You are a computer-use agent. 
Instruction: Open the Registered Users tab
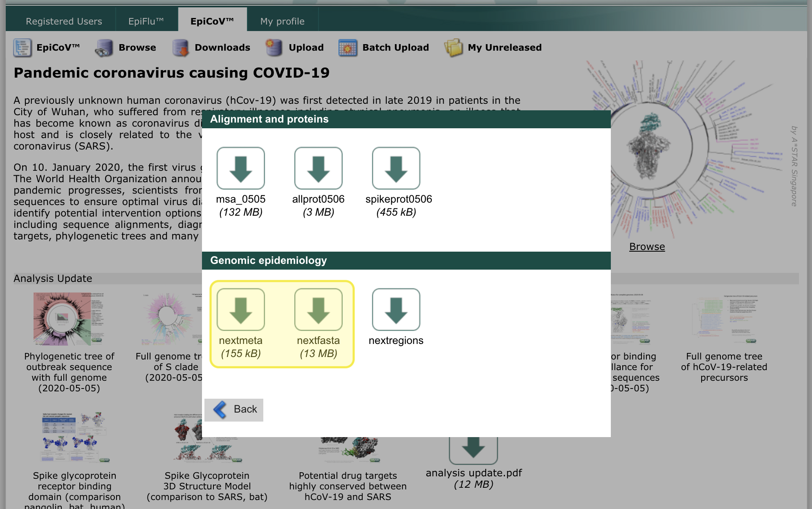[x=64, y=21]
